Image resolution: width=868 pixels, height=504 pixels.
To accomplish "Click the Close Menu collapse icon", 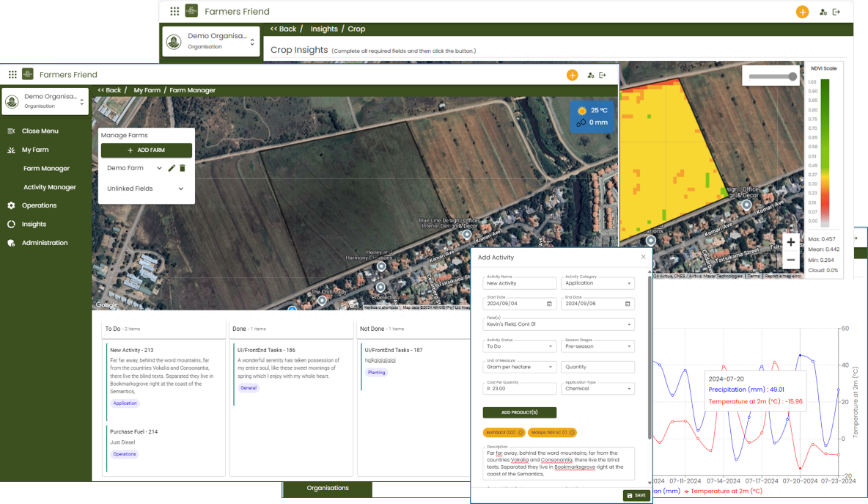I will tap(11, 131).
